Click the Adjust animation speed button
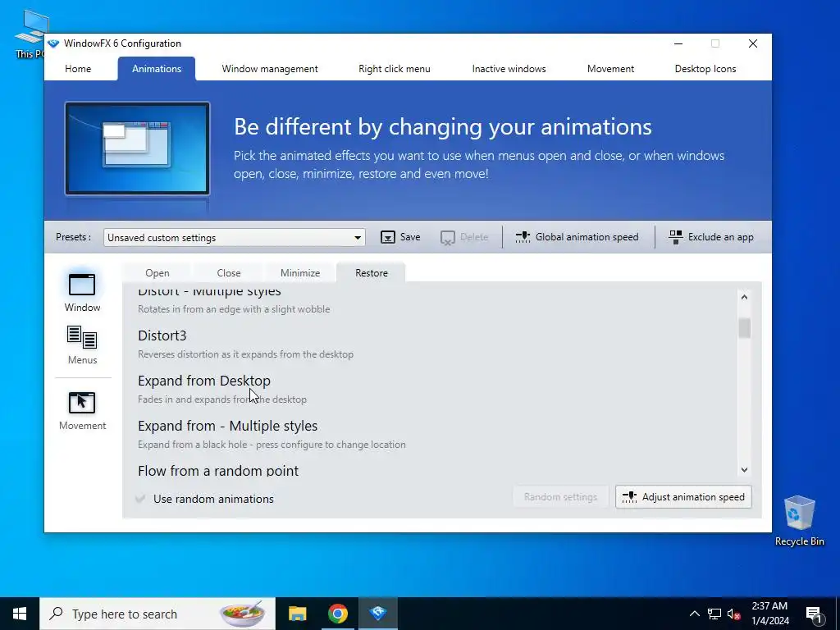 point(683,497)
